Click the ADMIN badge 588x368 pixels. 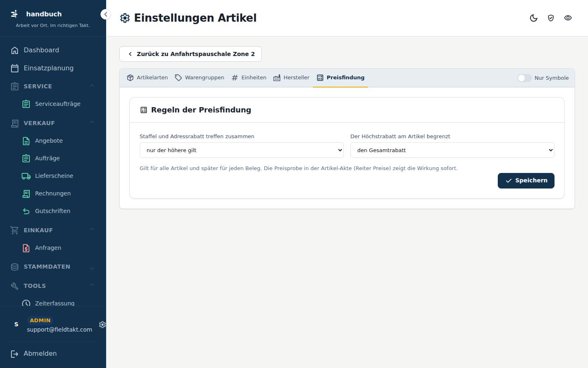pyautogui.click(x=40, y=321)
